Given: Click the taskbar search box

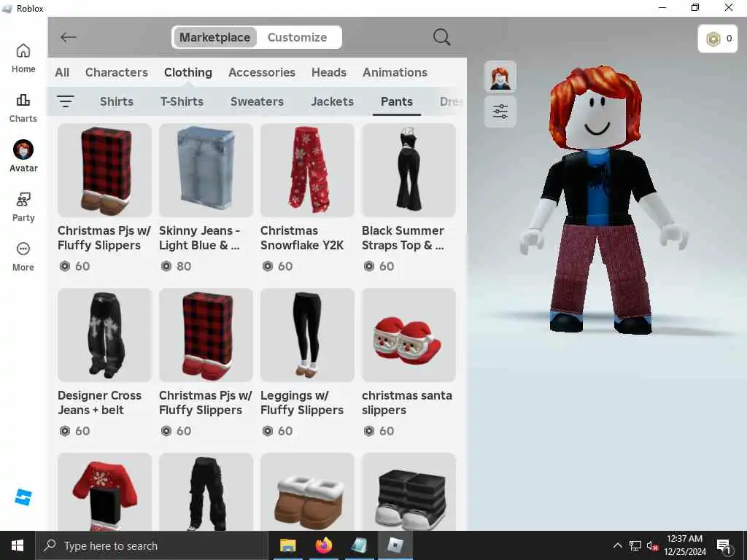Looking at the screenshot, I should 152,545.
